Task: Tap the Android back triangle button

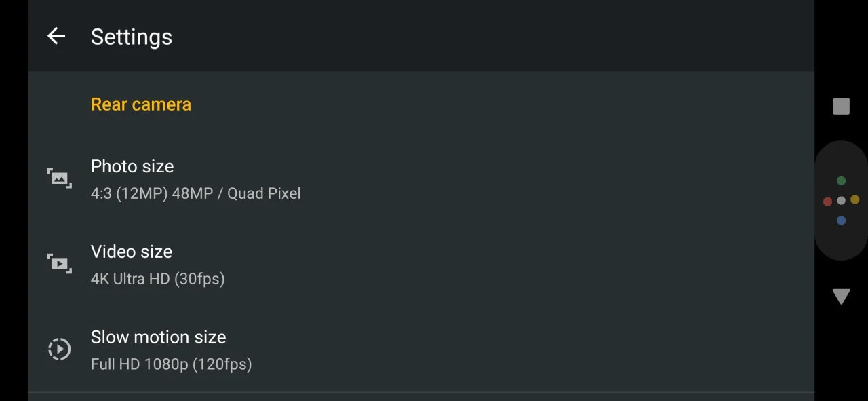Action: click(841, 297)
